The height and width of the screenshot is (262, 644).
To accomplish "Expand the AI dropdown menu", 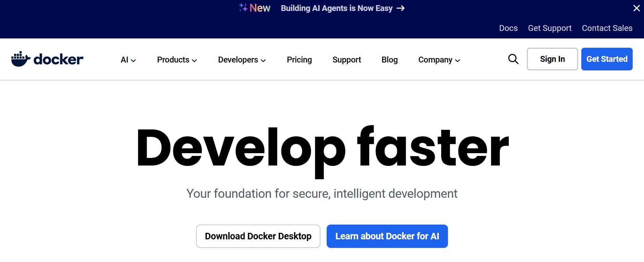I will 128,60.
